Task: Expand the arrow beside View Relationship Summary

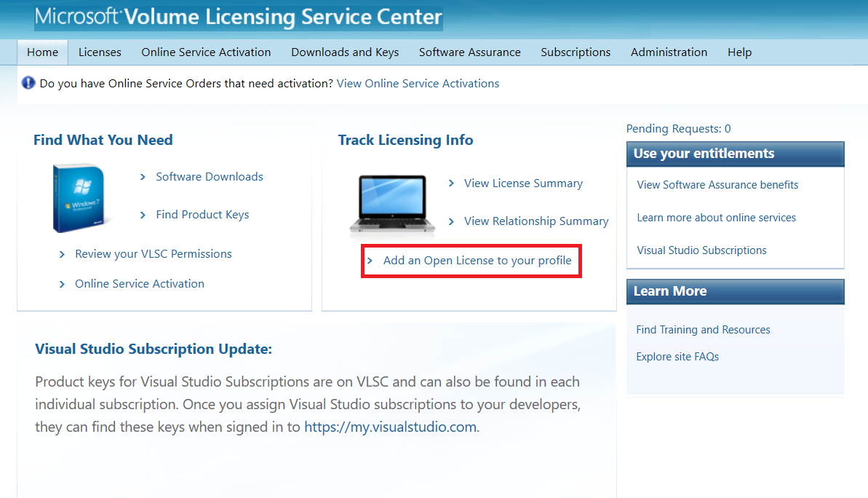Action: [x=453, y=221]
